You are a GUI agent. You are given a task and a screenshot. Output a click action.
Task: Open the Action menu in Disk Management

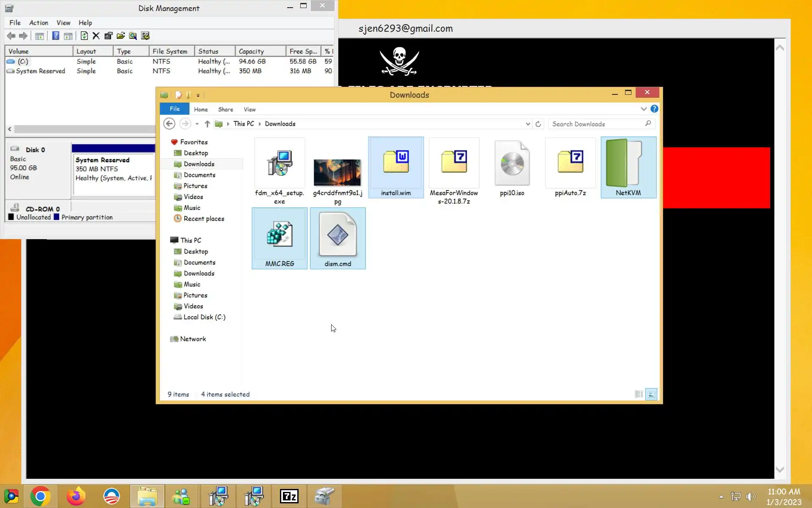point(38,23)
